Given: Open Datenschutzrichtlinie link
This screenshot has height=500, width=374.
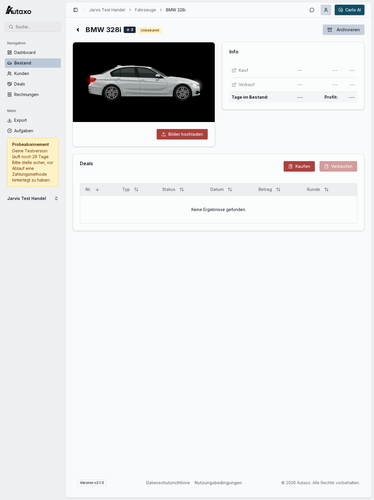Looking at the screenshot, I should (168, 483).
